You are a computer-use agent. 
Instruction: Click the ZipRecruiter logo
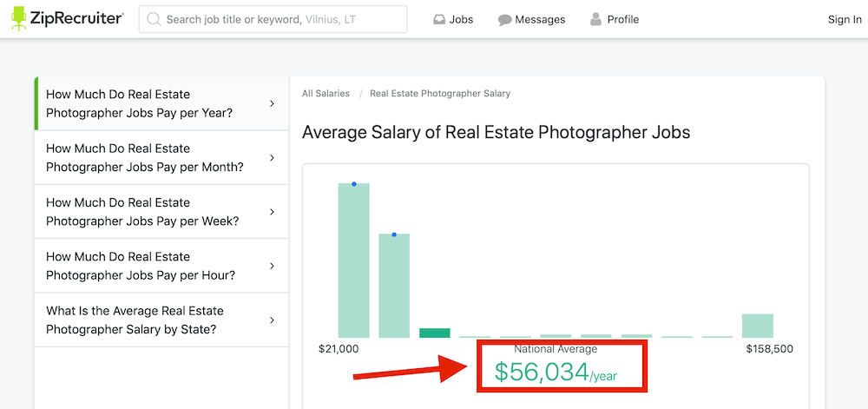click(67, 19)
